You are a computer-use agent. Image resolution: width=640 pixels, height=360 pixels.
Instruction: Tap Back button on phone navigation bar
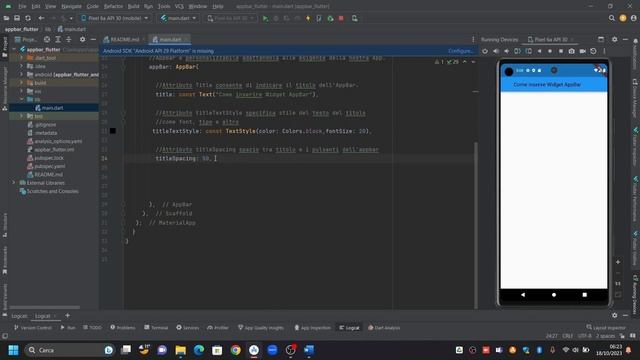tap(523, 294)
